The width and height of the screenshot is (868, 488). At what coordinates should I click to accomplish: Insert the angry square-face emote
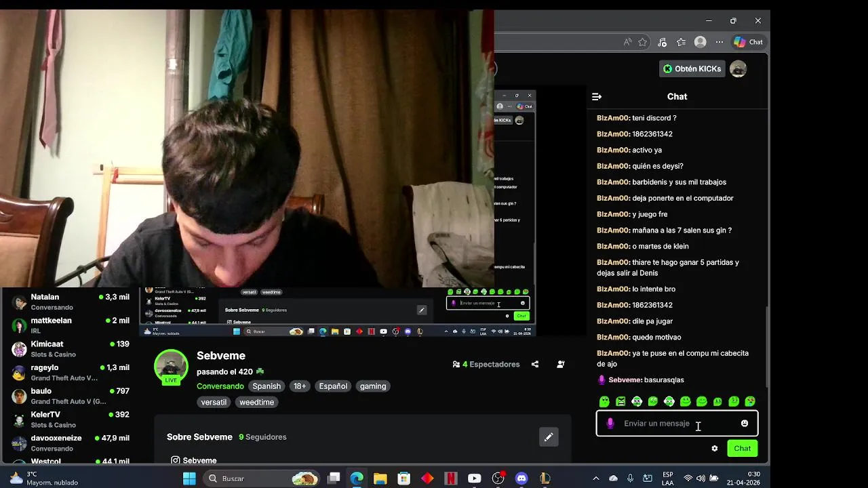[x=620, y=402]
